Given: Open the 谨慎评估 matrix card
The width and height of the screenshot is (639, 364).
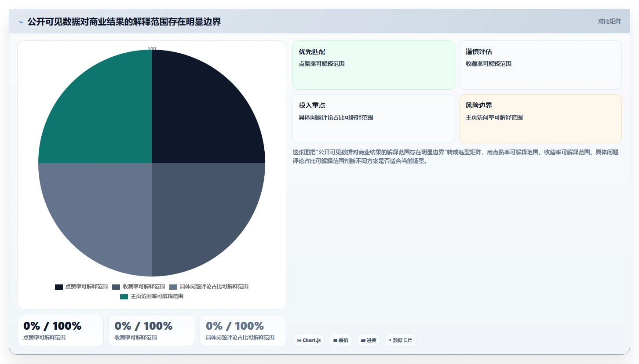Looking at the screenshot, I should click(540, 65).
